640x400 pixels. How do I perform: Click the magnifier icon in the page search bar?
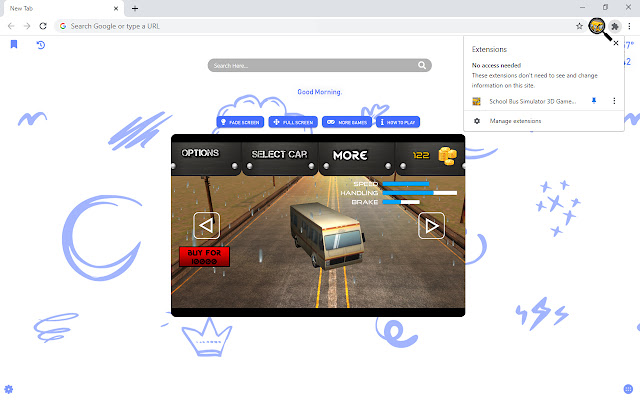(422, 65)
